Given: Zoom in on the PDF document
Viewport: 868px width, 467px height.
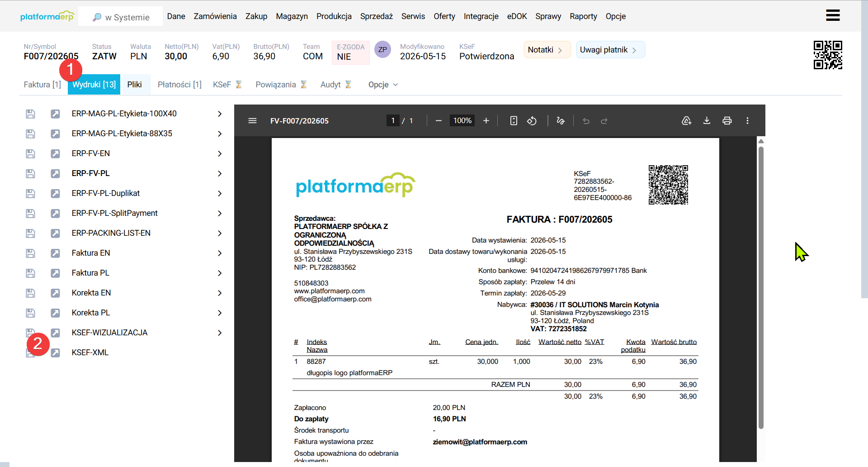Looking at the screenshot, I should (486, 121).
